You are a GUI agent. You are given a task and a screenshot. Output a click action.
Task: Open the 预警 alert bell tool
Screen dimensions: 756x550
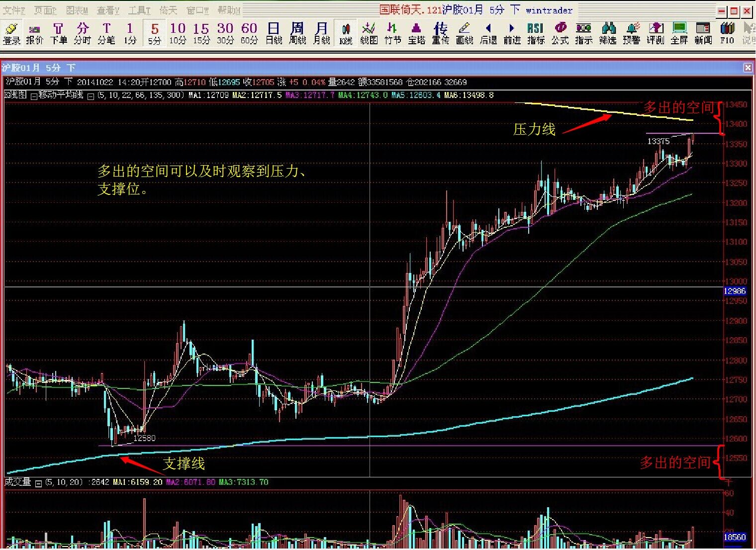pyautogui.click(x=631, y=33)
